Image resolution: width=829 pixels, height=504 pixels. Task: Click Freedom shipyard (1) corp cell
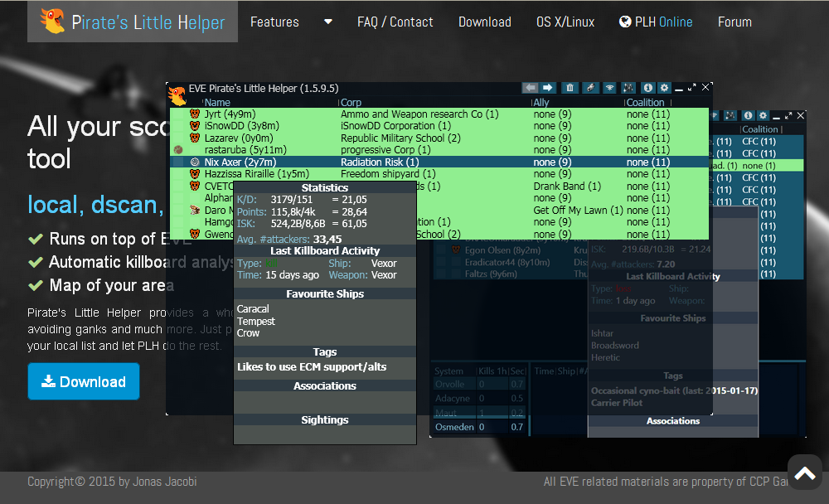[388, 174]
